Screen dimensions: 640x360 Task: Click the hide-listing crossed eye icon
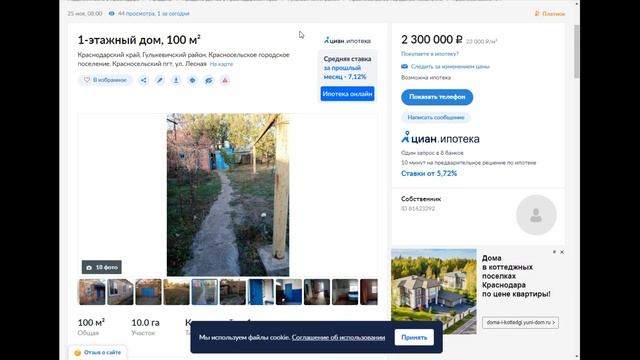[x=209, y=80]
